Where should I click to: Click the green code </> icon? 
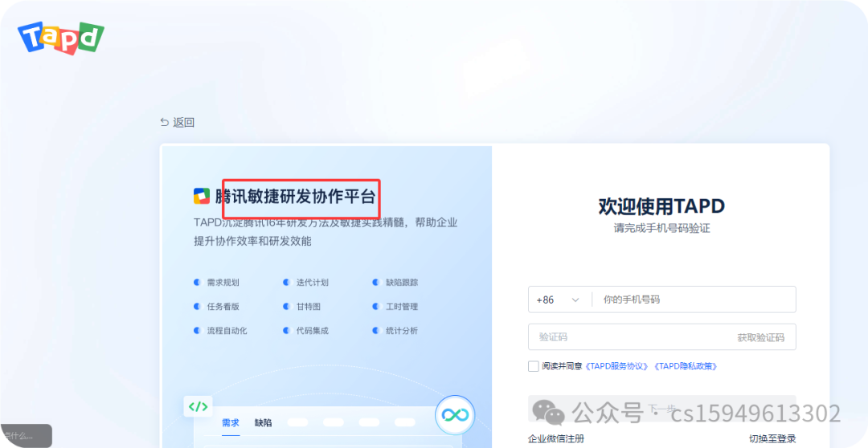[199, 406]
